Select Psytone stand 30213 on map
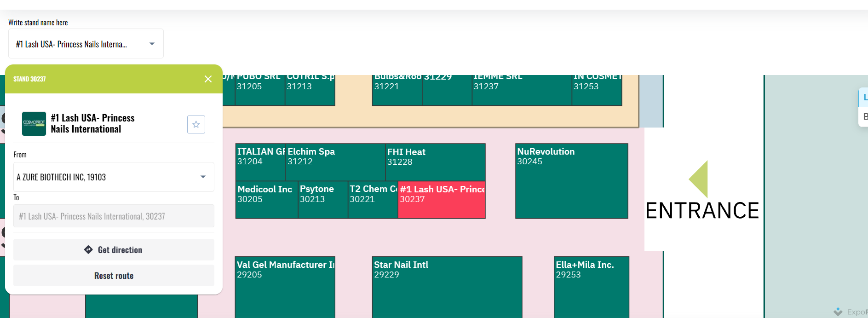The image size is (868, 318). 322,200
